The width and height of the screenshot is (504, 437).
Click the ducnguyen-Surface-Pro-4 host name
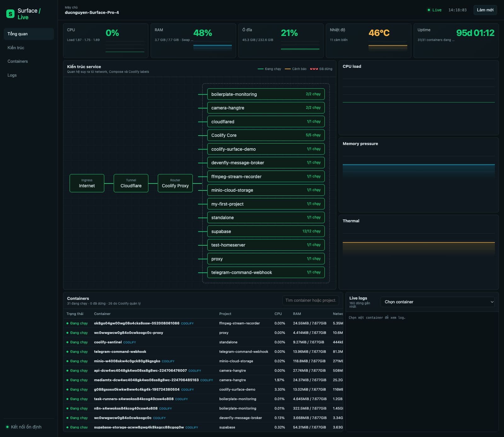pyautogui.click(x=92, y=13)
